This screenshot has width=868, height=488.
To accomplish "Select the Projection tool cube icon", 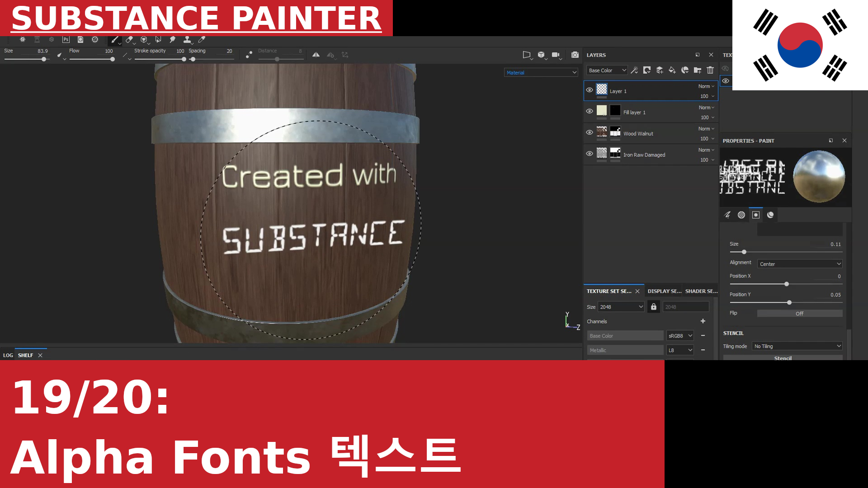I will (x=144, y=40).
